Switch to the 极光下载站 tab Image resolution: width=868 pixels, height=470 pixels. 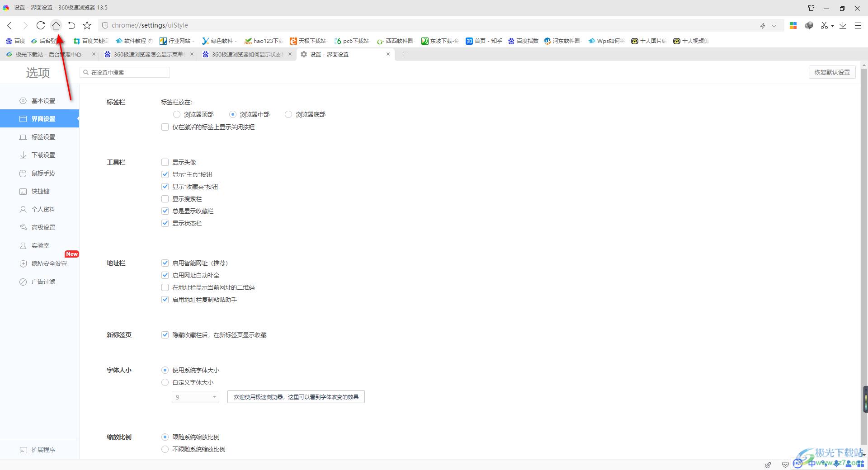48,54
